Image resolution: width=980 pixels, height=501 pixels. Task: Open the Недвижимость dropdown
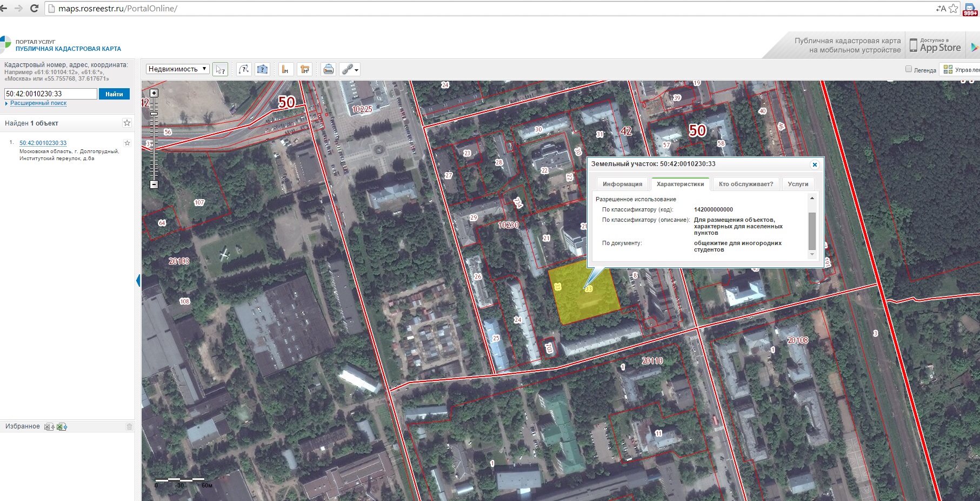[x=177, y=69]
